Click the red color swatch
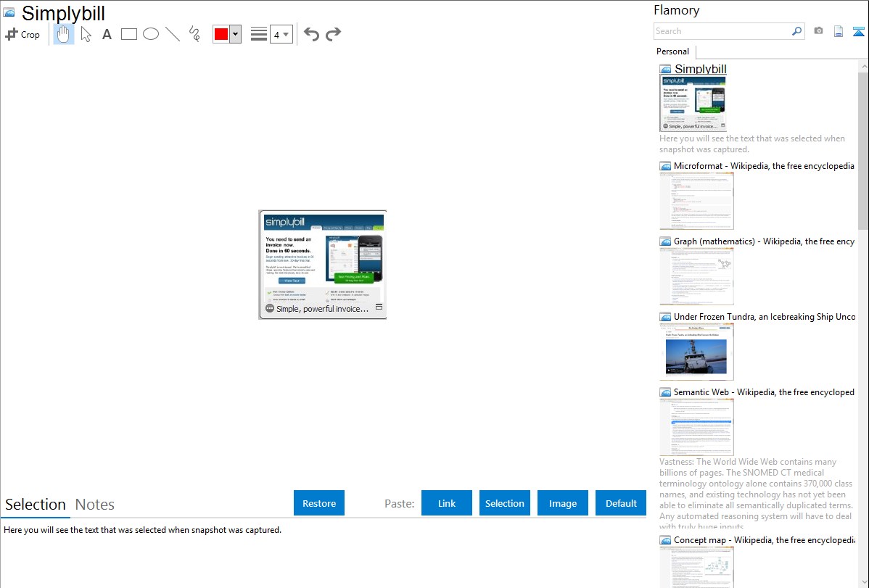The height and width of the screenshot is (588, 869). (221, 34)
